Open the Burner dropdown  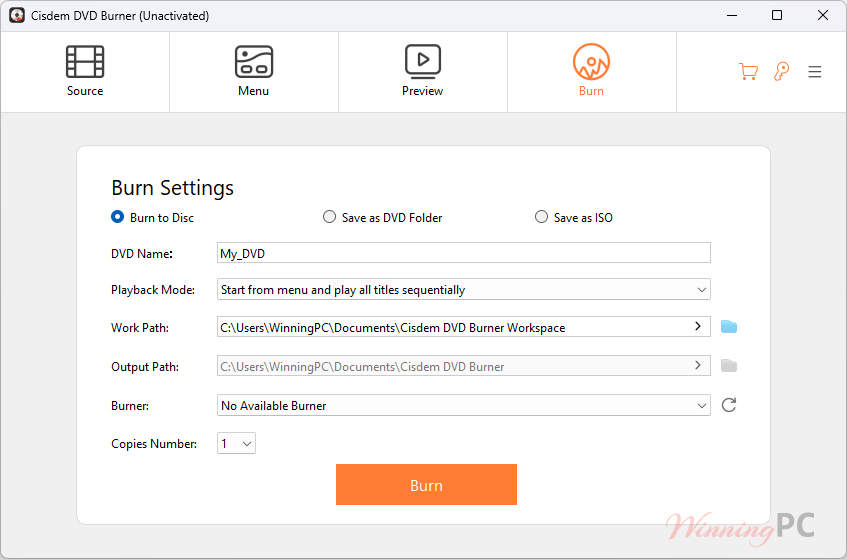point(463,405)
